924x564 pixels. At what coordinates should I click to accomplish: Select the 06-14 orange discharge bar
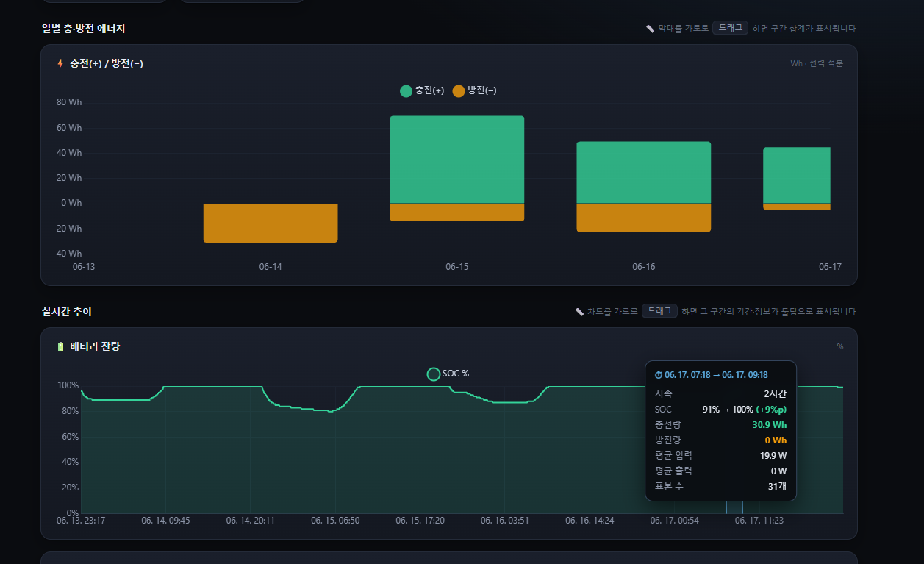(x=271, y=223)
